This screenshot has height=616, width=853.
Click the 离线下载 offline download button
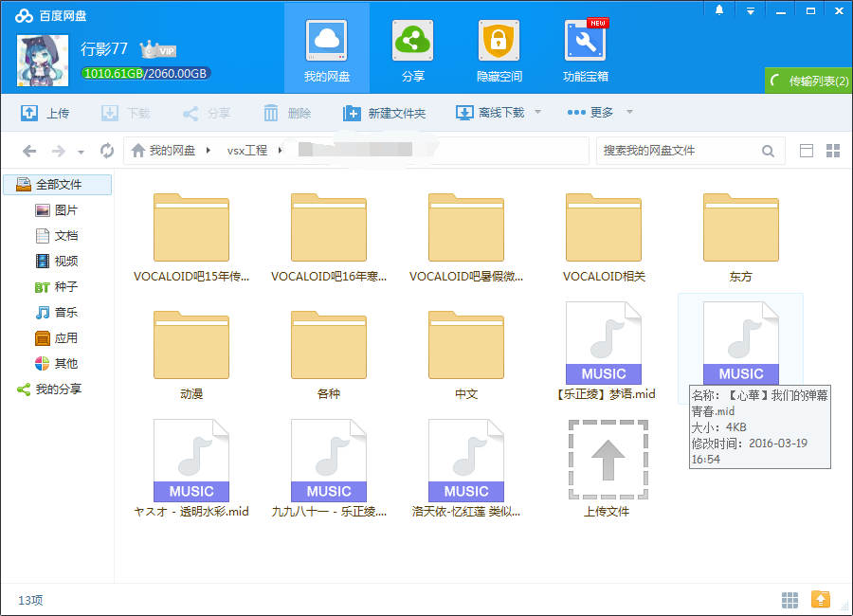point(490,113)
